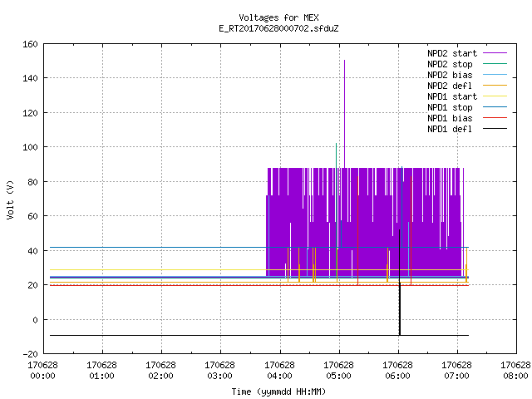
Task: Click the 0 y-axis tick label
Action: (35, 319)
